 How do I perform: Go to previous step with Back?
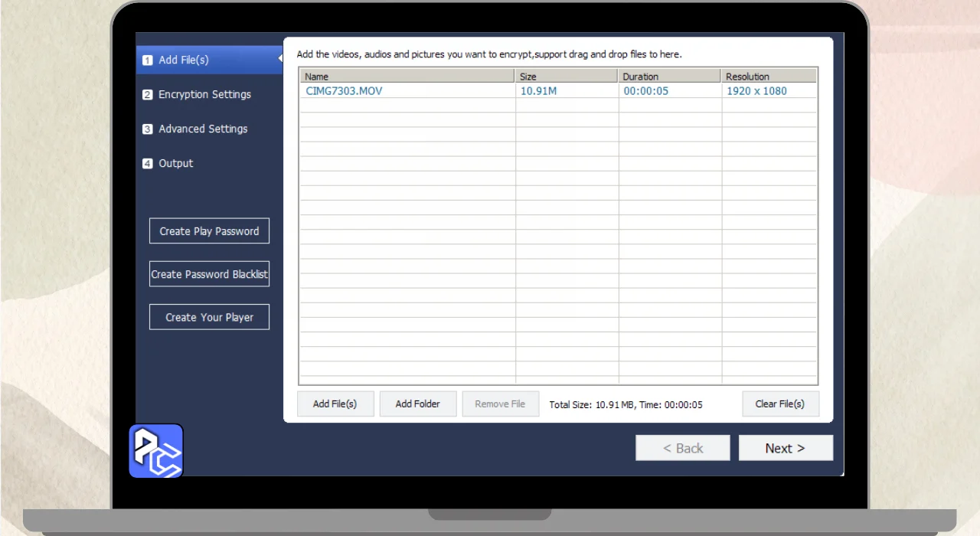pyautogui.click(x=683, y=448)
